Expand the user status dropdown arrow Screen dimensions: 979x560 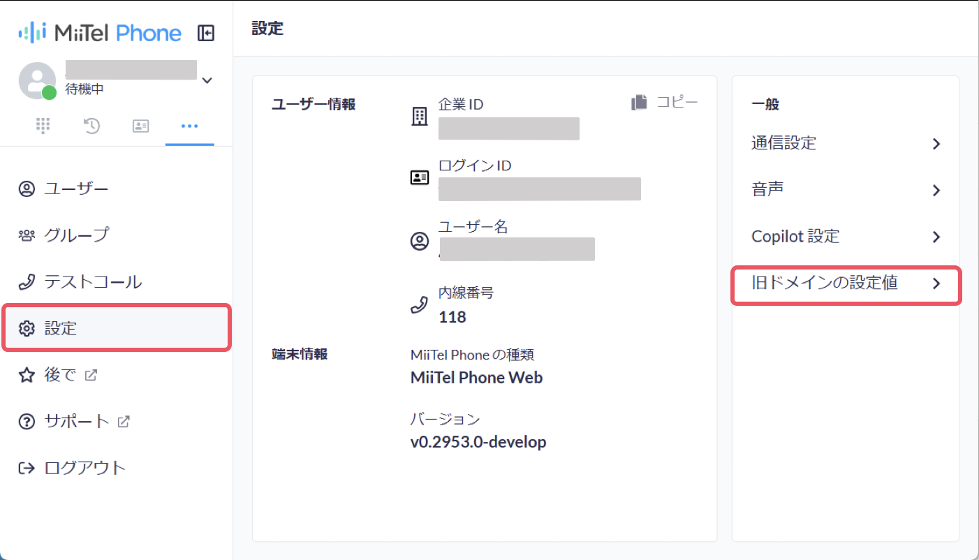coord(207,80)
